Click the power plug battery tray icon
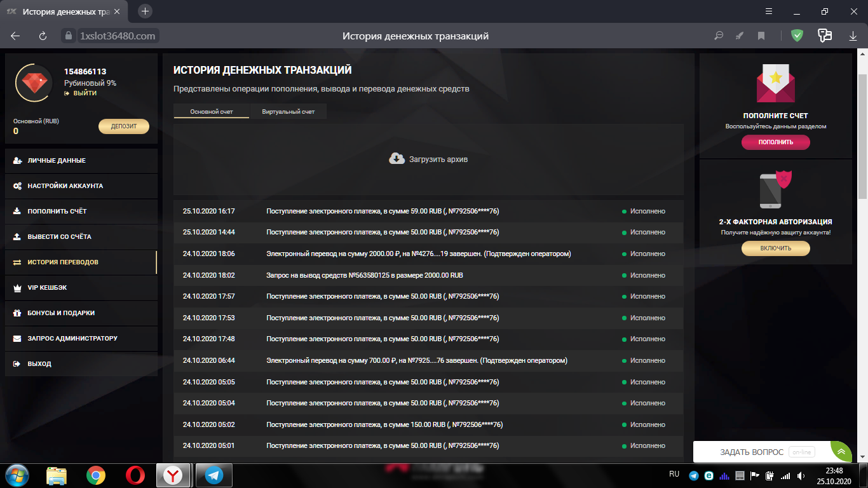The height and width of the screenshot is (488, 868). point(770,475)
